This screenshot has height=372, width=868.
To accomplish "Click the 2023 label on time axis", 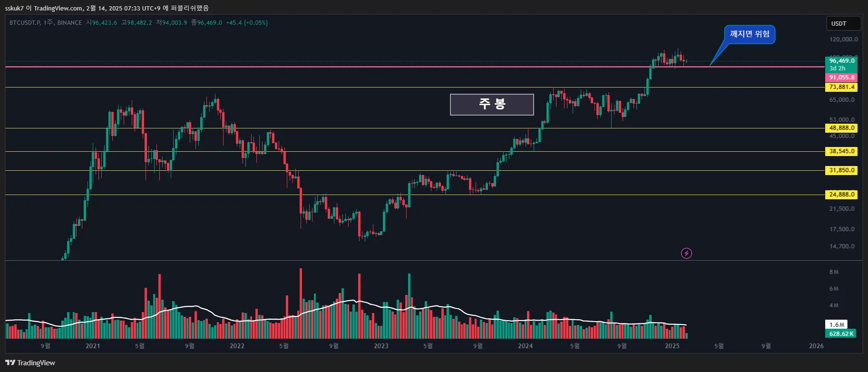I will [381, 346].
